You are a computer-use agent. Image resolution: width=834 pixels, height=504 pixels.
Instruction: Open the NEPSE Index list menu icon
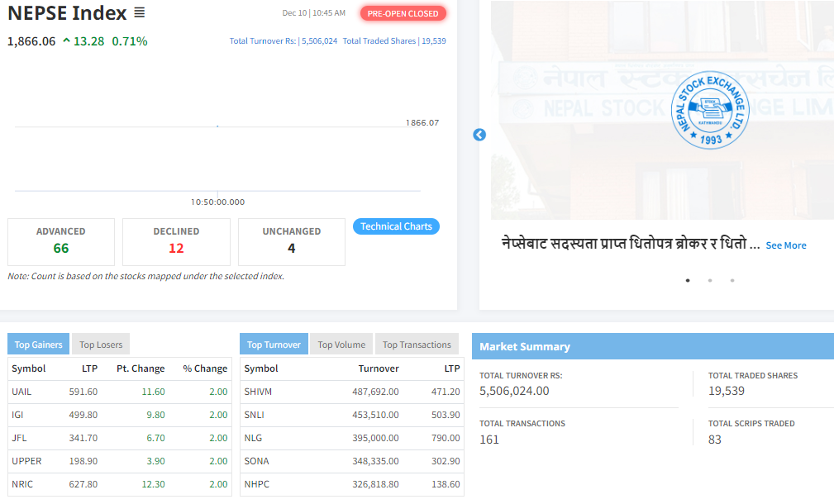(140, 12)
